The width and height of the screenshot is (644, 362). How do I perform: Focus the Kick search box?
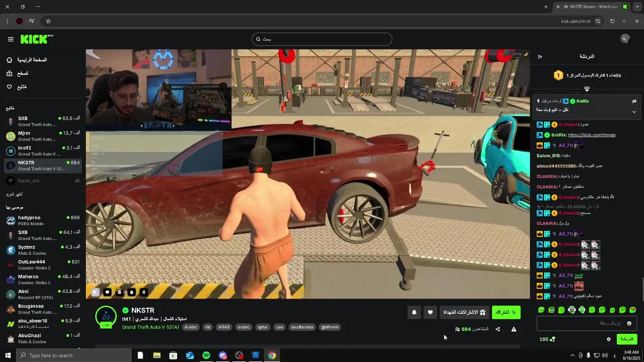pos(322,39)
